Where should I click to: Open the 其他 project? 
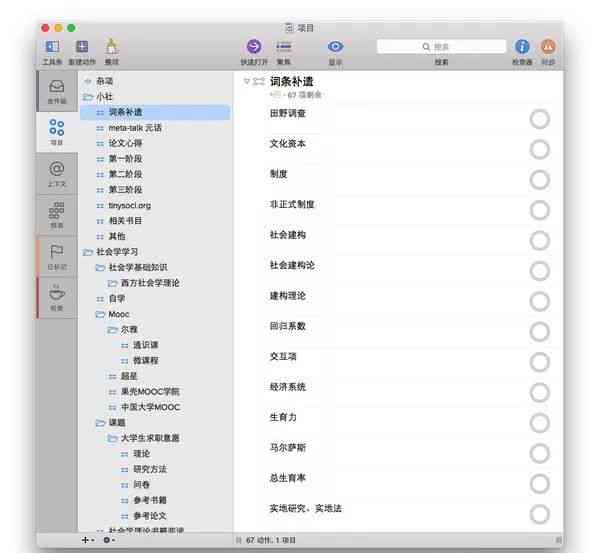tap(117, 237)
